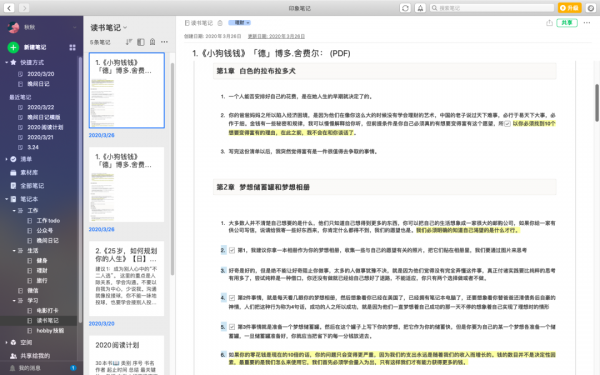Screen dimensions: 600x375
Task: Toggle checkbox in chapter 2 item 4
Action: 232,298
